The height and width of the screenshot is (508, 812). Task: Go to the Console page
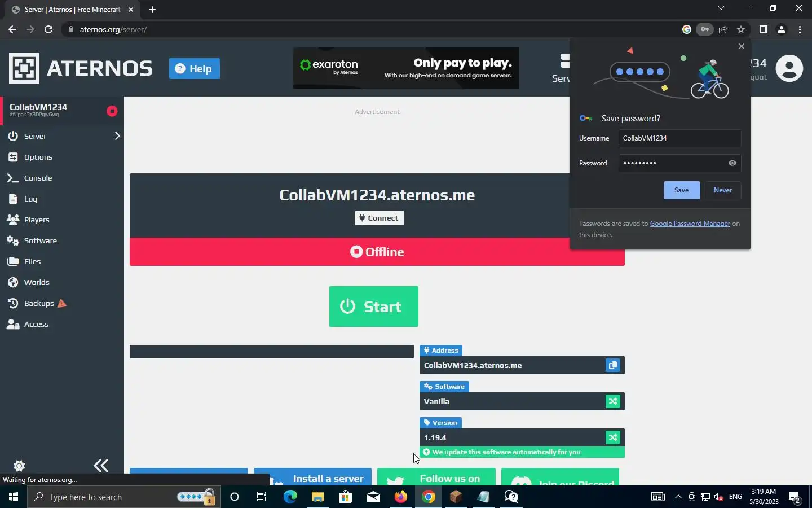61,178
